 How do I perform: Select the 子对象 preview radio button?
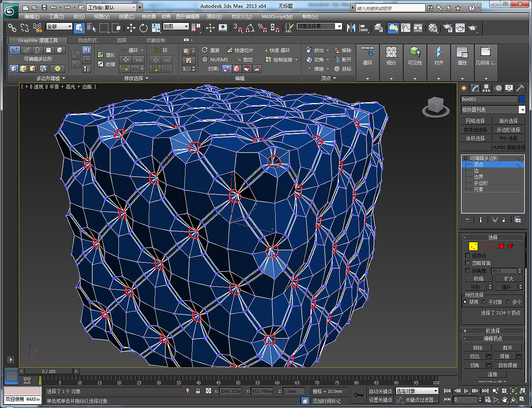coord(484,302)
